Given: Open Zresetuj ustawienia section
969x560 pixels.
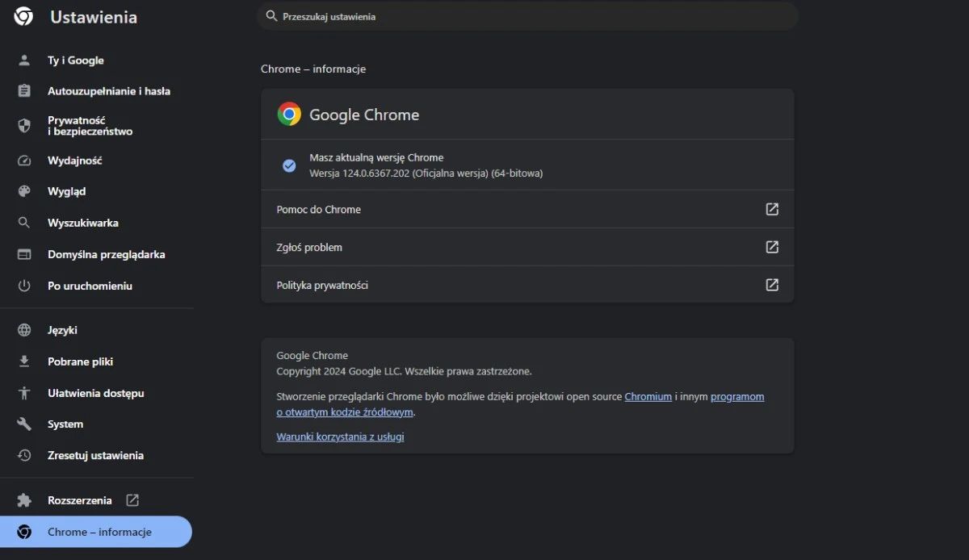Looking at the screenshot, I should 95,455.
